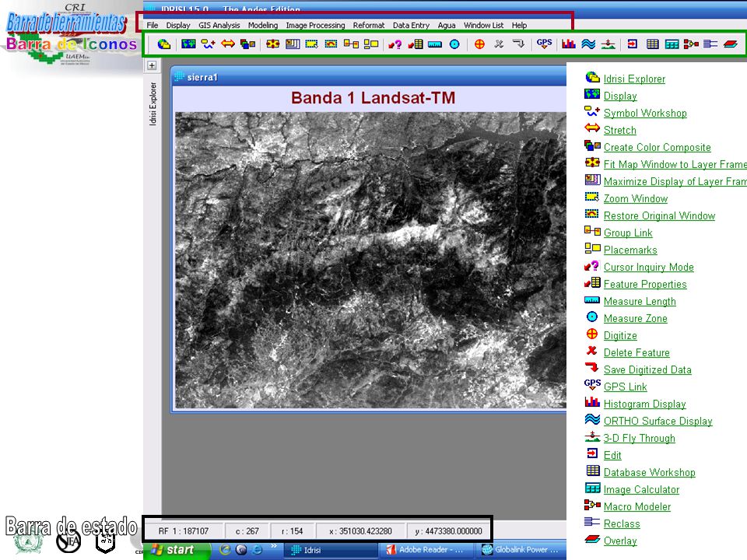
Task: Switch to Adobe Reader in taskbar
Action: click(x=427, y=550)
